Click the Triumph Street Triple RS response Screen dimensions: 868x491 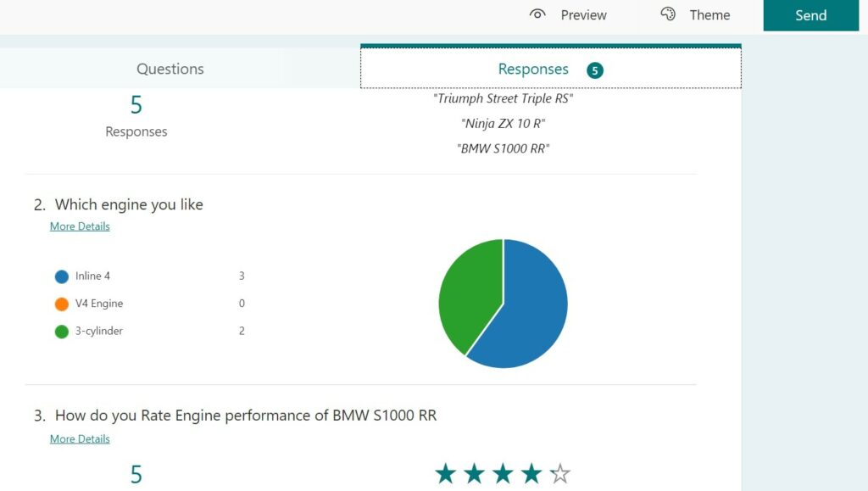coord(502,98)
